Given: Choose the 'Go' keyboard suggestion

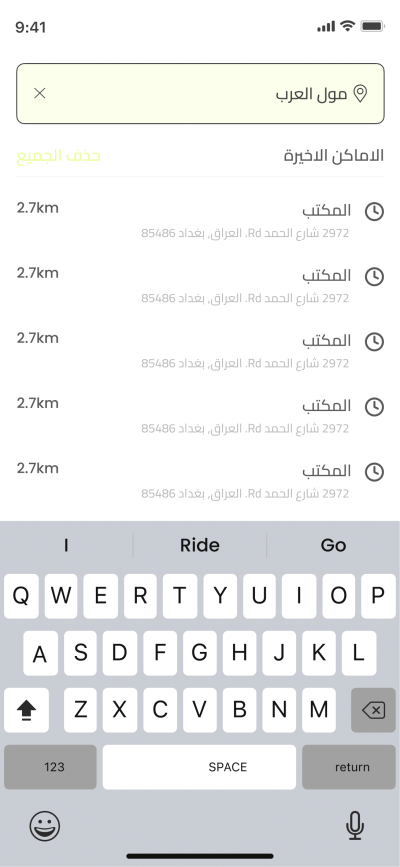Looking at the screenshot, I should 333,545.
